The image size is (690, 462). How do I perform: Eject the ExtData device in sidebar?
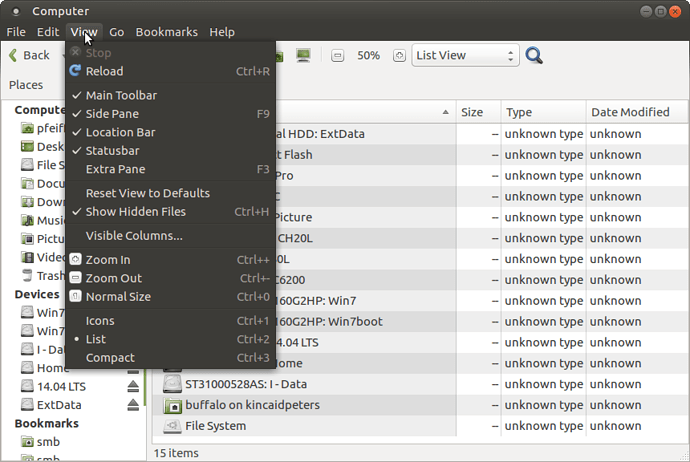tap(133, 405)
